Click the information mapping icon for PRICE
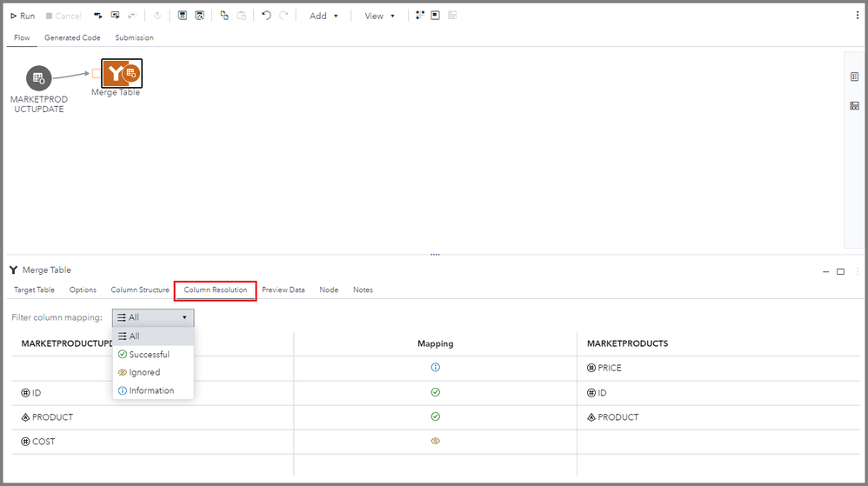868x486 pixels. pos(435,367)
